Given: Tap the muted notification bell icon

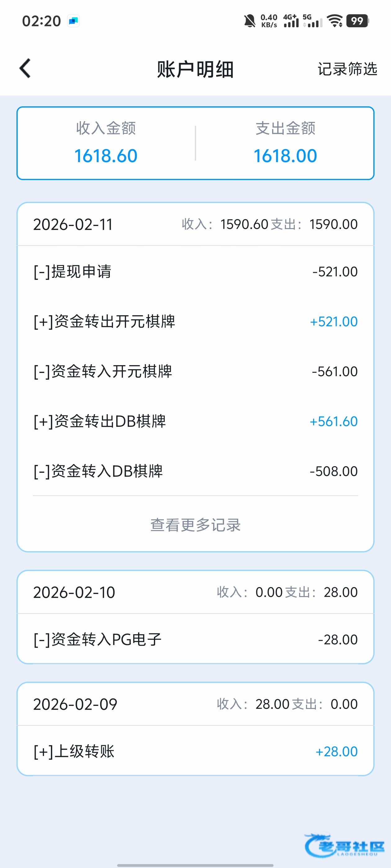Looking at the screenshot, I should click(x=249, y=21).
